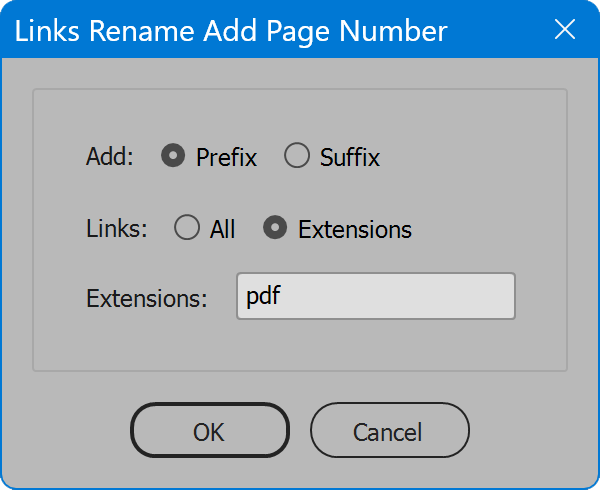The width and height of the screenshot is (600, 490).
Task: Click the Suffix label text
Action: (350, 157)
